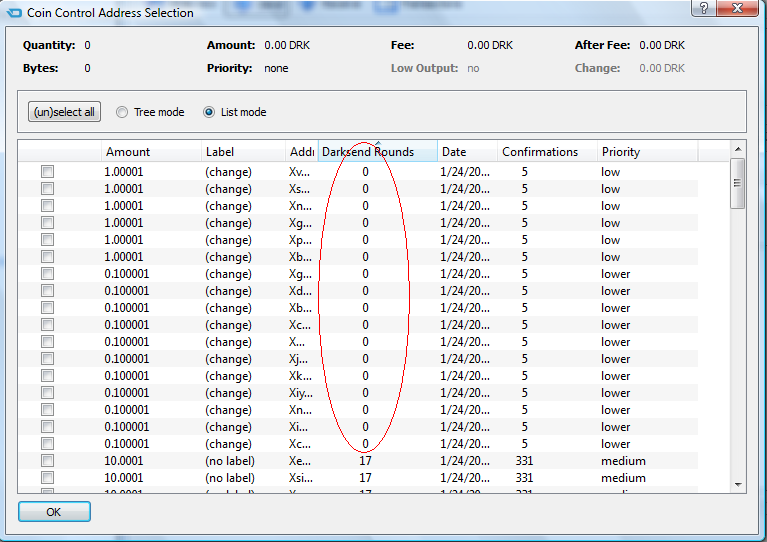
Task: Click the Amount value 0.00 DRK
Action: coord(287,45)
